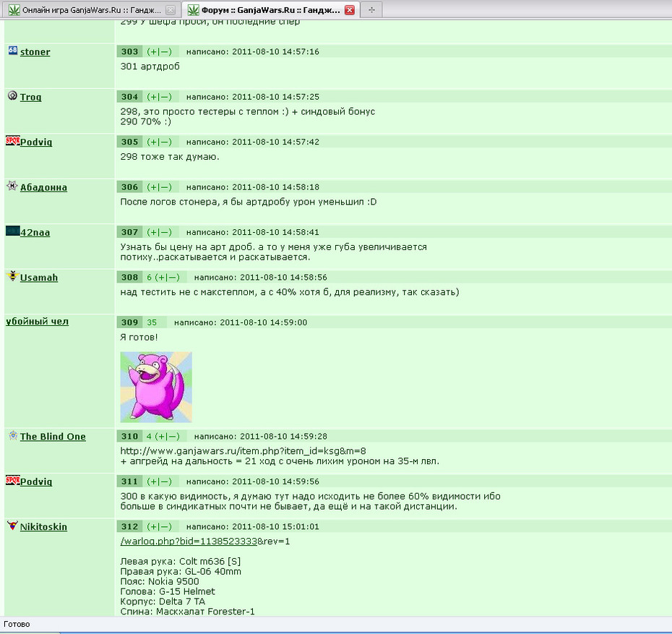Viewport: 672px width, 634px height.
Task: Click the pink Slowpoke image
Action: pyautogui.click(x=156, y=387)
